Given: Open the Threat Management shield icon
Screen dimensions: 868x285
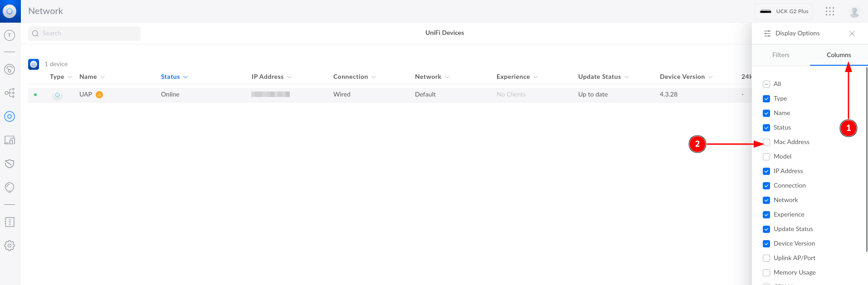Looking at the screenshot, I should coord(10,164).
